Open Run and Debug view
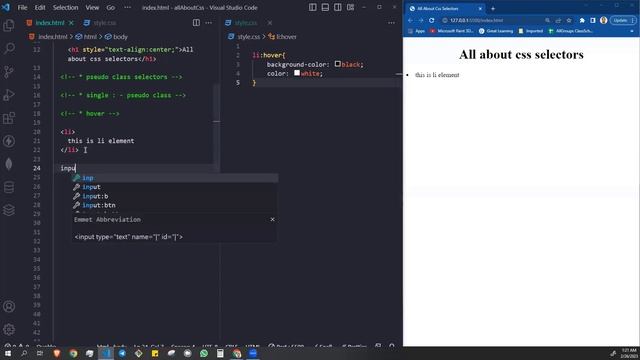 click(x=9, y=95)
